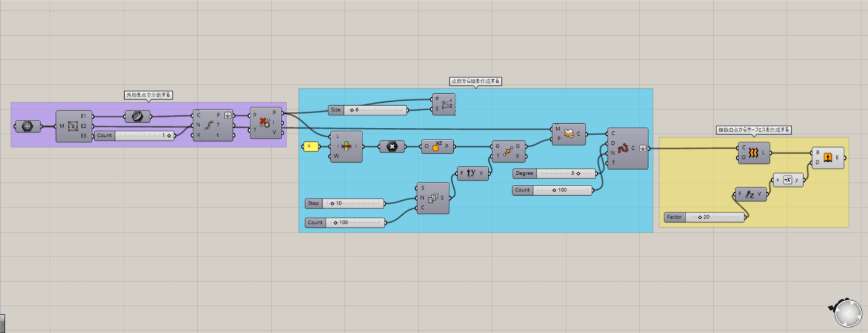The height and width of the screenshot is (333, 868).
Task: Toggle flatten arrow on Divide Curve P output
Action: pos(227,115)
